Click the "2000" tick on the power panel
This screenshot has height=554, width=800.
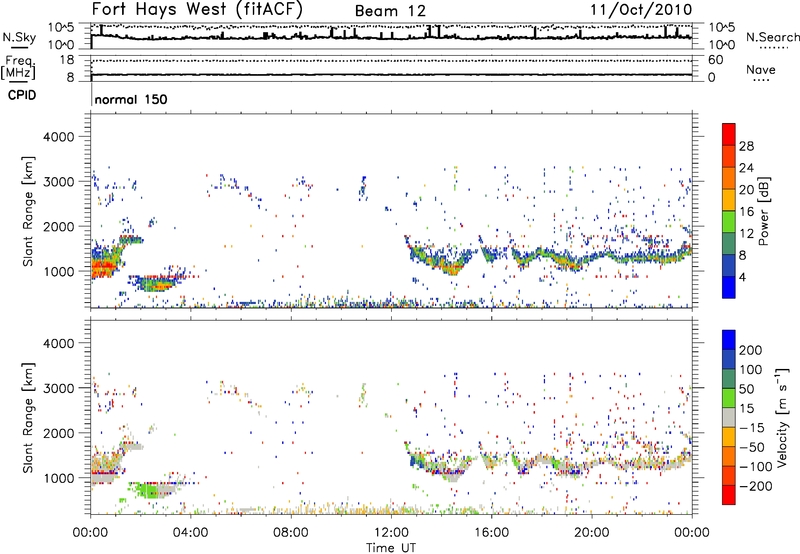58,226
